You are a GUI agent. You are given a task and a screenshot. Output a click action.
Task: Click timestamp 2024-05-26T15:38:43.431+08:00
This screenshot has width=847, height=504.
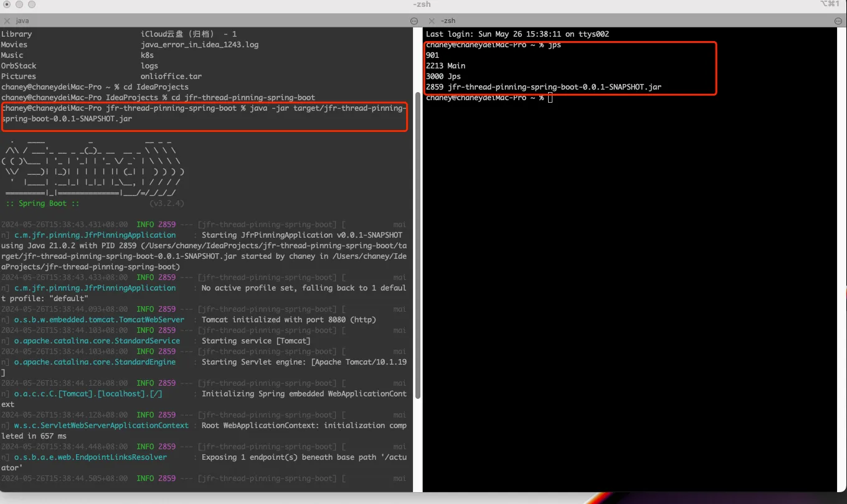click(x=65, y=225)
